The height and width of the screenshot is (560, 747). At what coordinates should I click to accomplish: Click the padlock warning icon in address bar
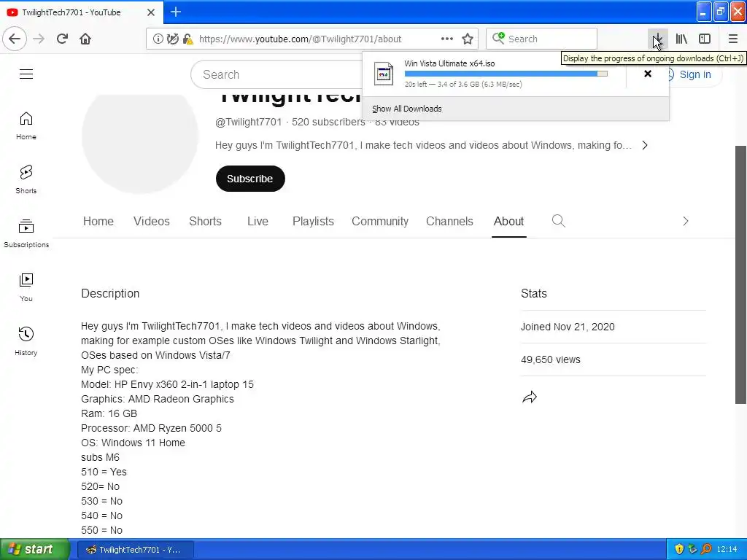(187, 39)
